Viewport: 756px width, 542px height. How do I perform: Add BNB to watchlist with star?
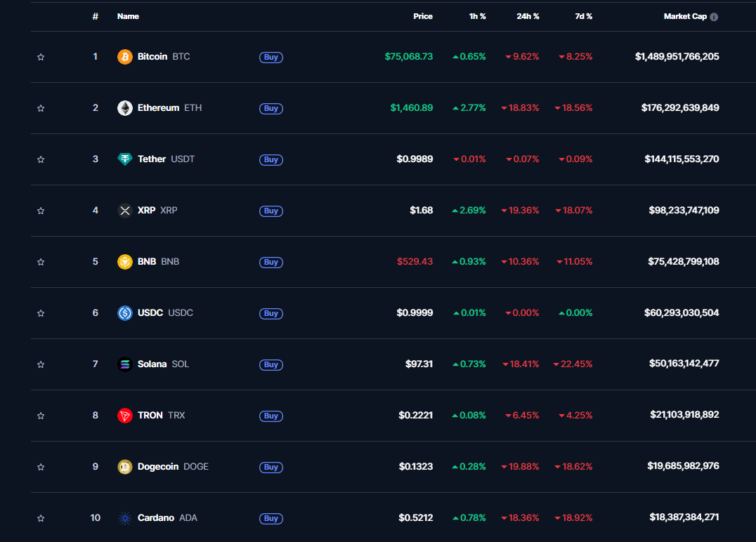[41, 262]
